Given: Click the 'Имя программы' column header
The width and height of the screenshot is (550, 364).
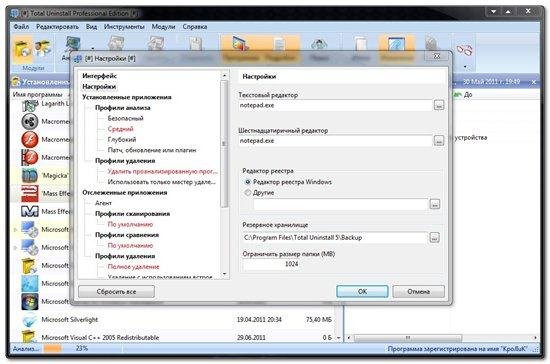Looking at the screenshot, I should click(37, 95).
